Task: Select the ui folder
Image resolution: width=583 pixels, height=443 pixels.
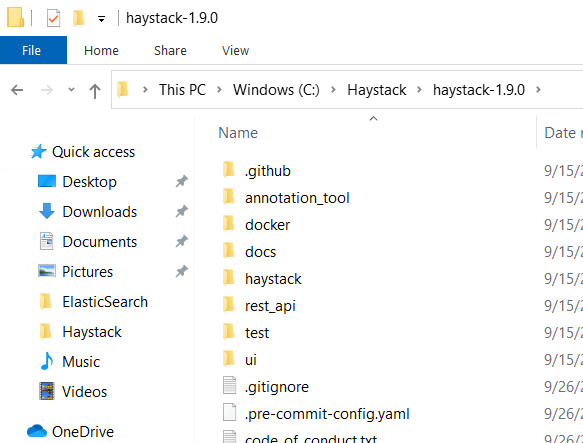Action: click(251, 360)
